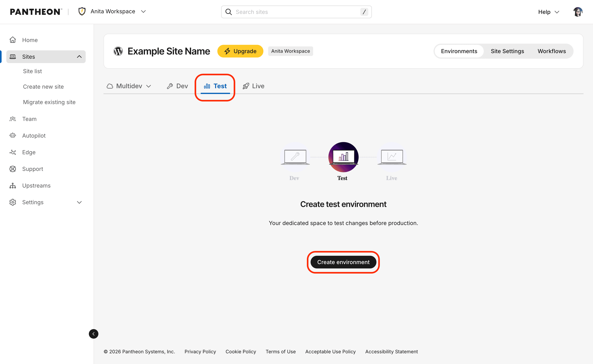This screenshot has height=364, width=593.
Task: Click the Example Site Name heading
Action: click(169, 51)
